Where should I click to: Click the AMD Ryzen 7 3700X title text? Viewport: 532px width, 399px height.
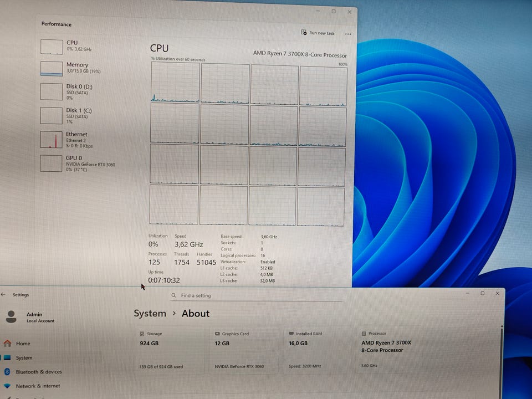point(300,54)
